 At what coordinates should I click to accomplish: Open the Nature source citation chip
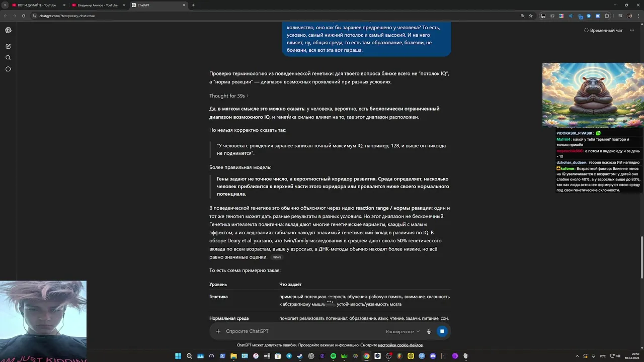(x=277, y=257)
